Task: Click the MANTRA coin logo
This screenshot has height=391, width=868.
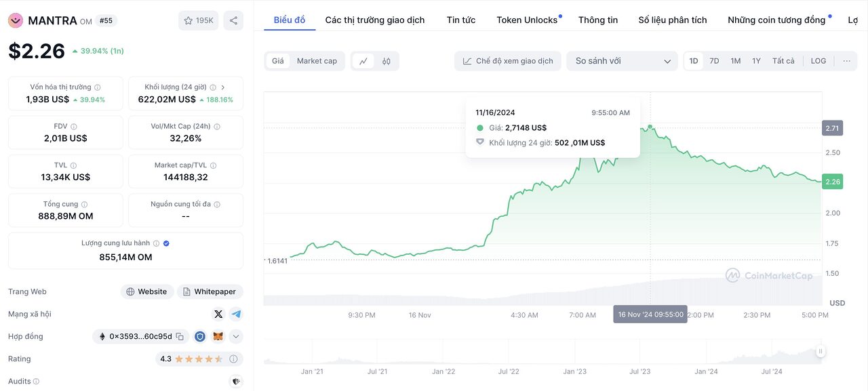Action: pos(16,21)
